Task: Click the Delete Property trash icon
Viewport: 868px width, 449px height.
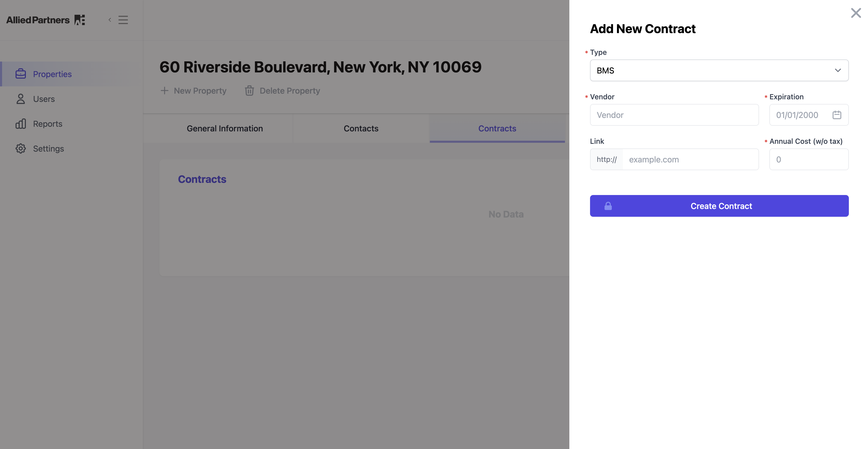Action: point(249,91)
